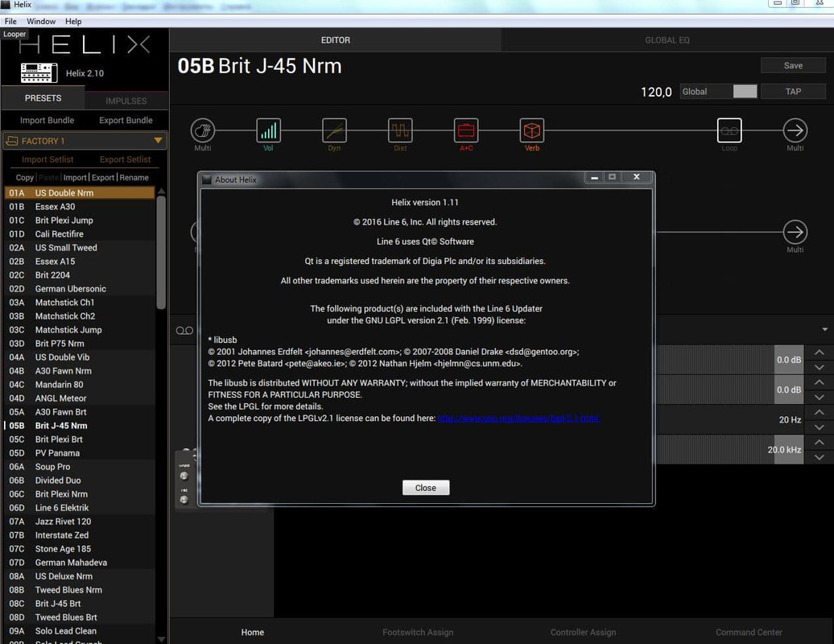Click Import Setlist
The image size is (834, 644).
tap(47, 159)
